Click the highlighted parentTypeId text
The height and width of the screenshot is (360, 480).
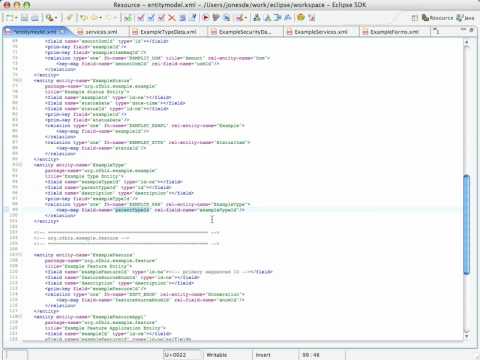pos(132,210)
